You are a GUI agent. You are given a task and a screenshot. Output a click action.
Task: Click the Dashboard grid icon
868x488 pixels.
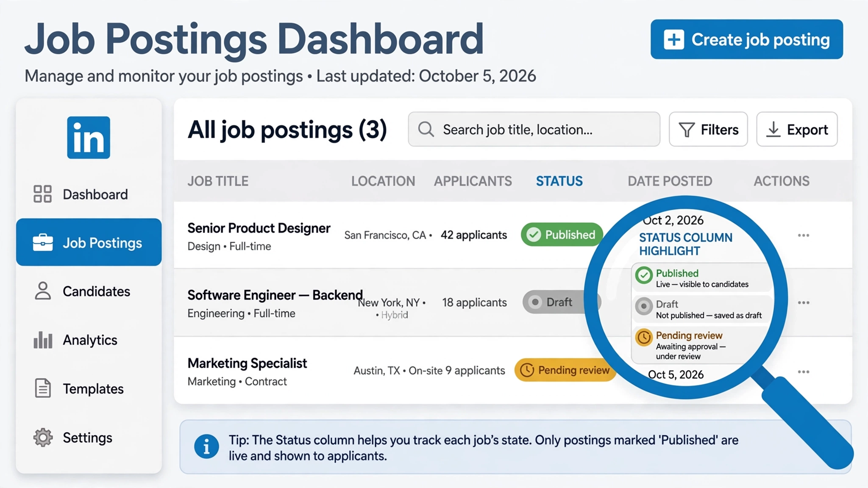click(43, 194)
